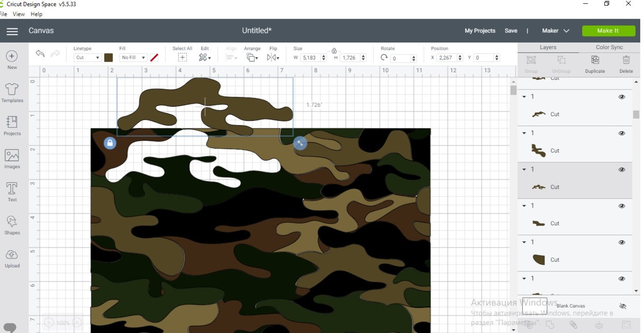Toggle the size proportion lock icon
The width and height of the screenshot is (644, 333).
pyautogui.click(x=334, y=51)
